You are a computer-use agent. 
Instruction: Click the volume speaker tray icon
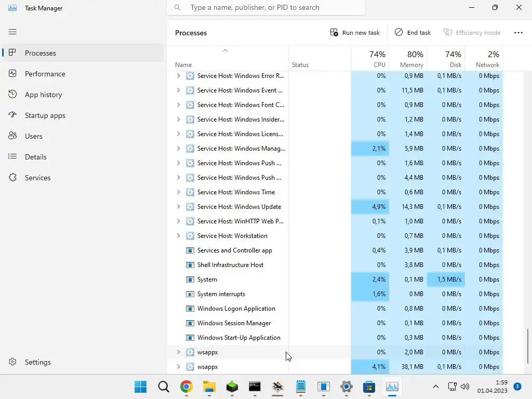[465, 387]
